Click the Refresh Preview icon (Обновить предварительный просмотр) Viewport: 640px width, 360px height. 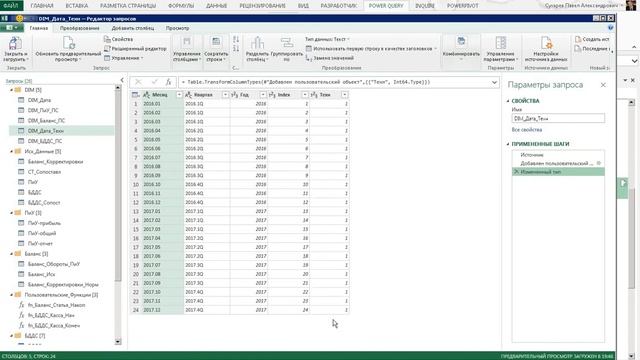pos(68,43)
